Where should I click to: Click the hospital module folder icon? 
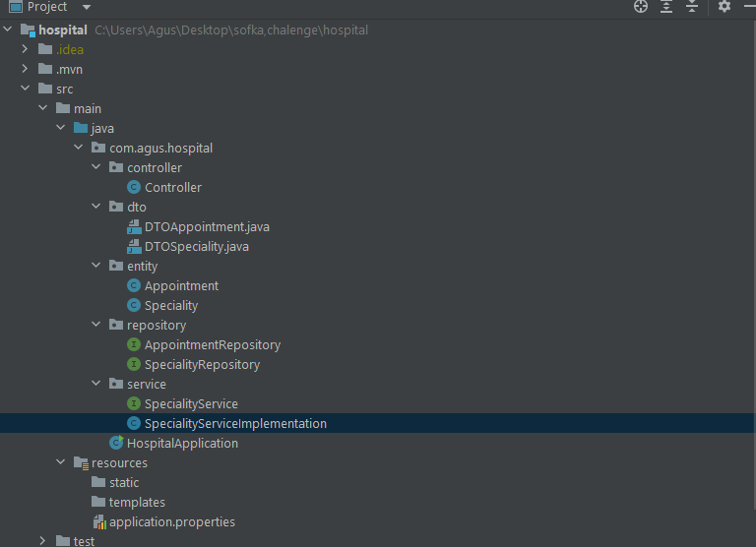pos(28,30)
